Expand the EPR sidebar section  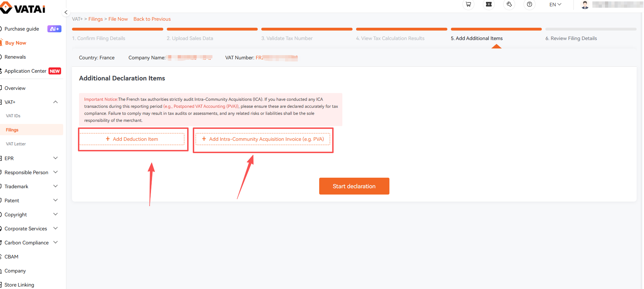point(55,158)
